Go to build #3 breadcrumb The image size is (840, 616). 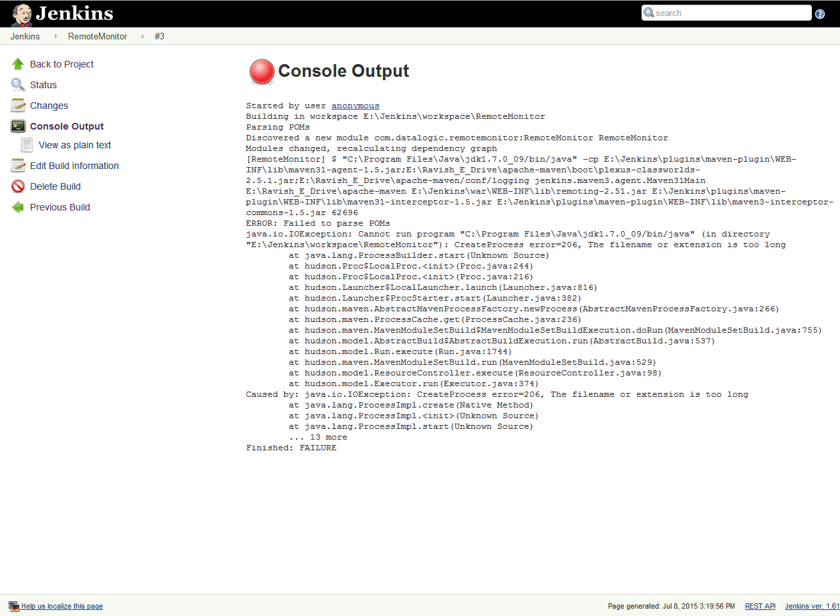coord(160,37)
